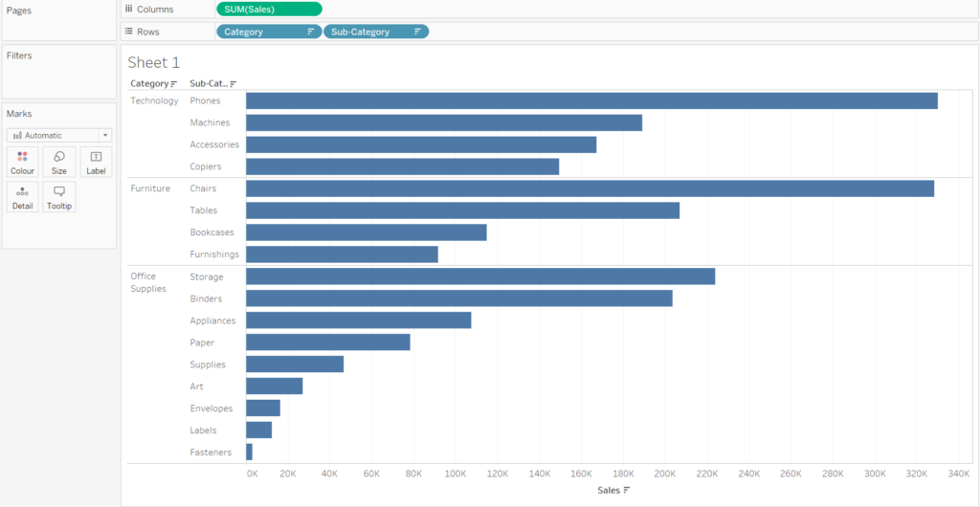Screen dimensions: 980x507
Task: Select the Category pill in Rows
Action: click(x=269, y=32)
